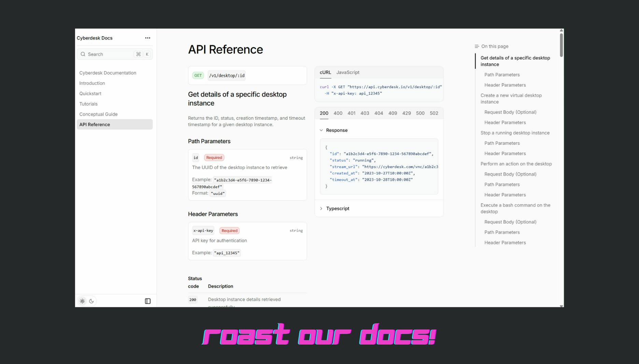Navigate to Tutorials
The height and width of the screenshot is (364, 639).
pos(88,104)
